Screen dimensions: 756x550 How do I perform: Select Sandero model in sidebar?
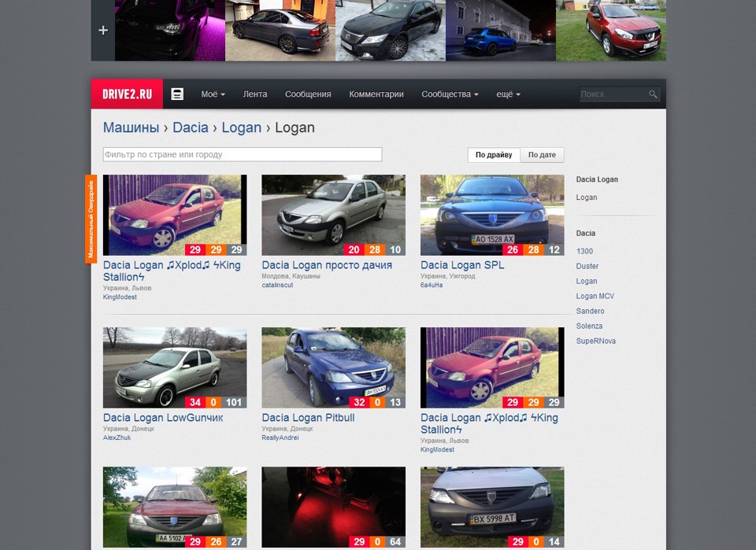pyautogui.click(x=590, y=311)
